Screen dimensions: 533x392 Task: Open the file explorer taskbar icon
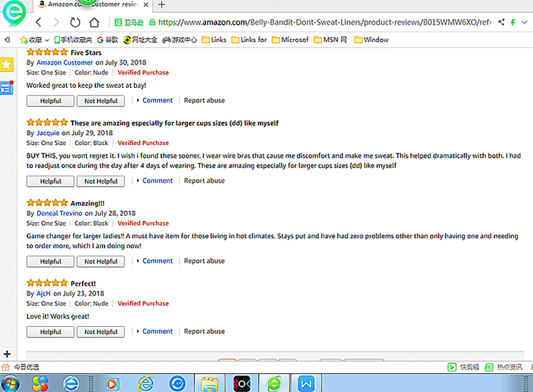tap(209, 383)
